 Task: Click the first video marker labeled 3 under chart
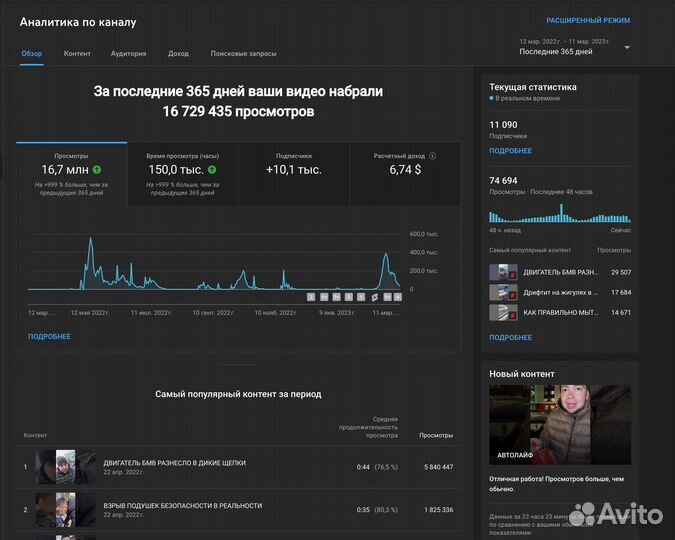pyautogui.click(x=311, y=297)
